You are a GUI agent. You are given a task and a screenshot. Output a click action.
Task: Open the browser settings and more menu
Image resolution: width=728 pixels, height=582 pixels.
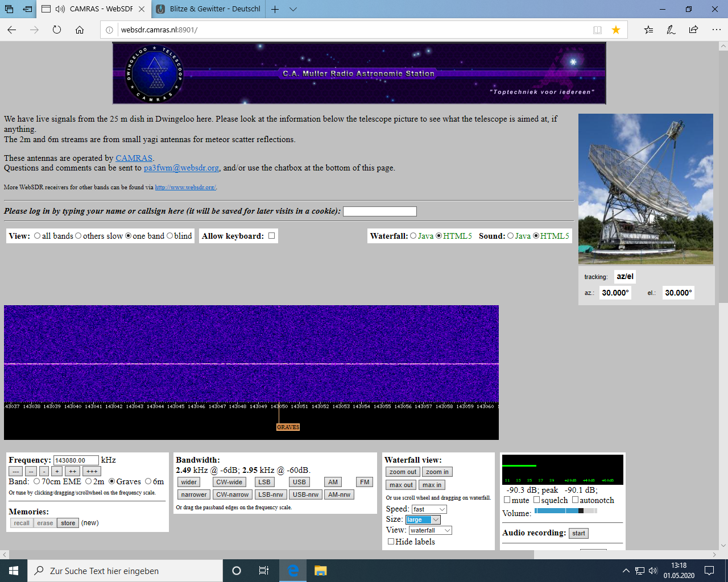[x=716, y=30]
